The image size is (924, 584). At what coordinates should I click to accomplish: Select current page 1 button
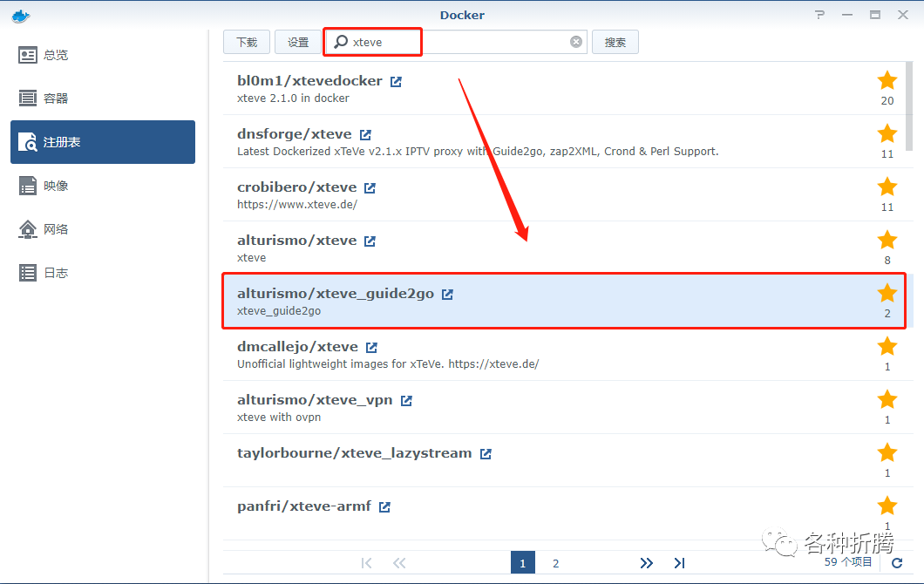[x=523, y=563]
